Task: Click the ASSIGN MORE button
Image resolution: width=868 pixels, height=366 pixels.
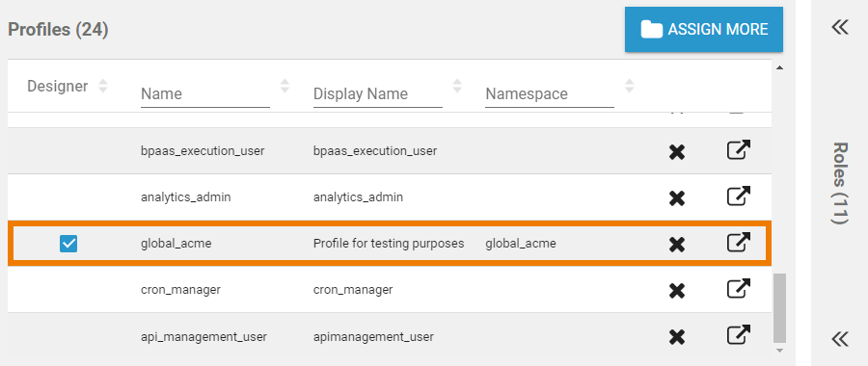Action: pos(704,29)
